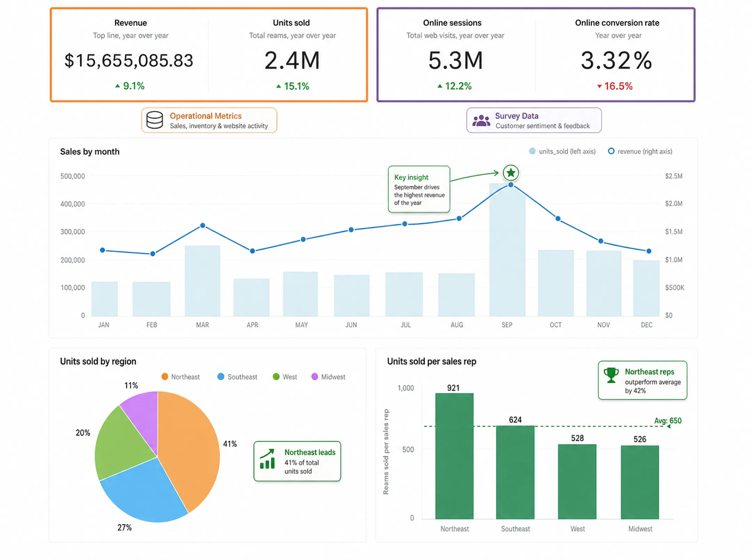Click the Online conversion rate heading

click(x=617, y=23)
